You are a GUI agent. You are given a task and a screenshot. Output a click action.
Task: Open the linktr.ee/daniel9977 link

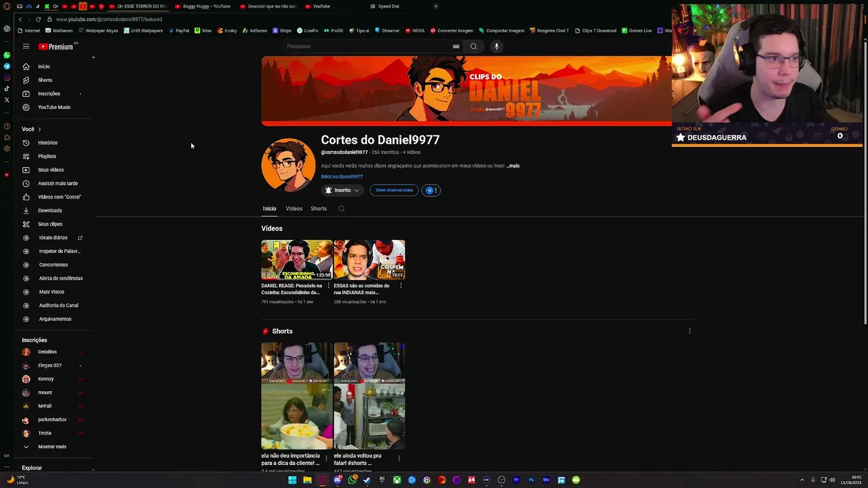(342, 176)
